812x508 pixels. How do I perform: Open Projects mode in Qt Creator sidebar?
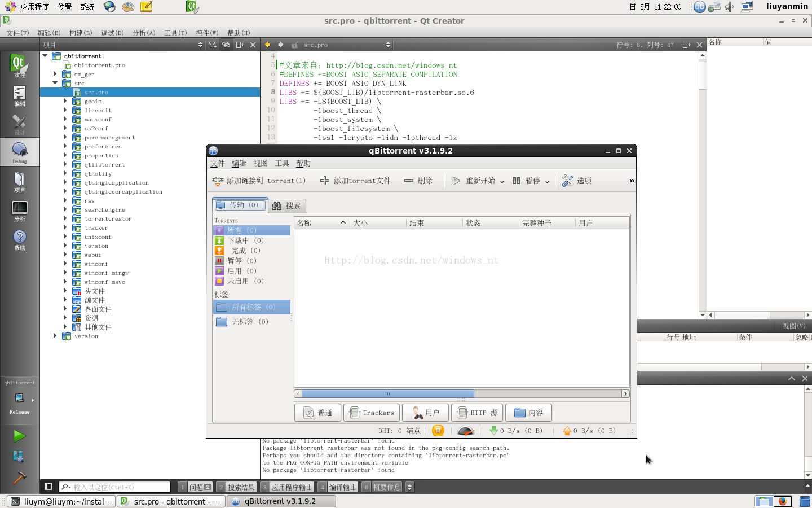click(19, 182)
